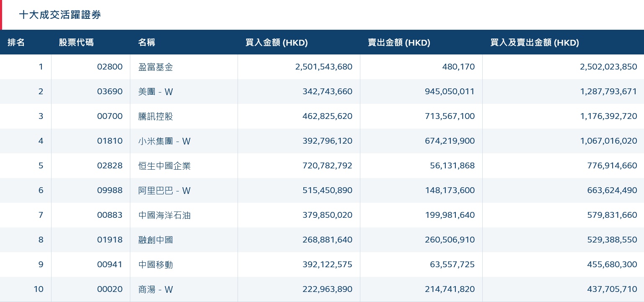
Task: Click rank number 10
Action: pos(39,289)
